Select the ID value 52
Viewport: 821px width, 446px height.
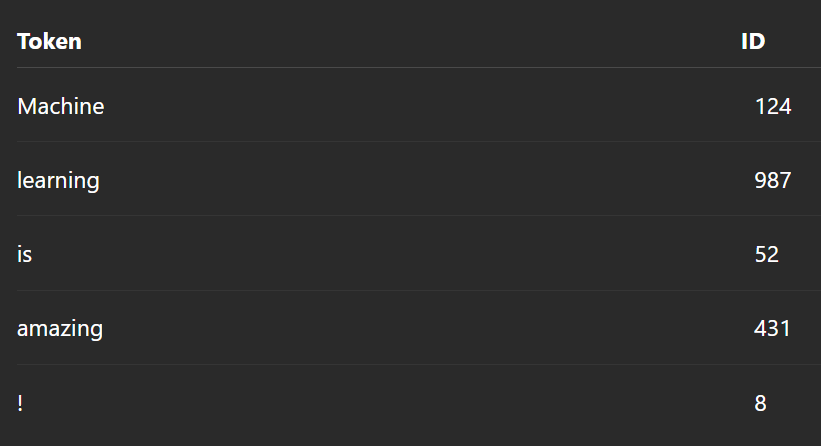pyautogui.click(x=767, y=254)
